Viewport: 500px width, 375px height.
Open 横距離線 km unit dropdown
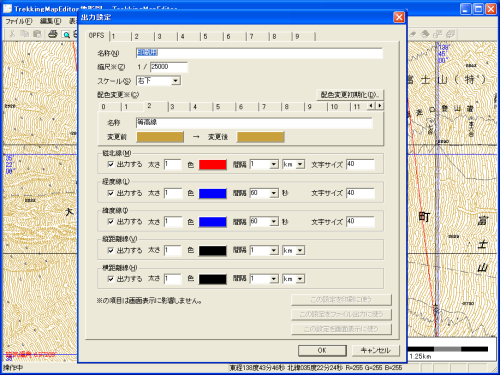pyautogui.click(x=300, y=279)
